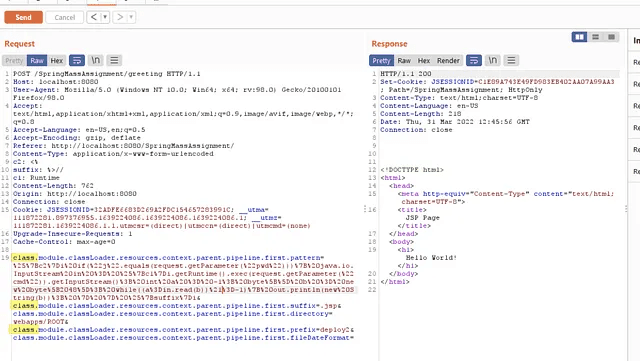This screenshot has height=361, width=640.
Task: Click the webapps/ROOT directory value
Action: (38, 322)
